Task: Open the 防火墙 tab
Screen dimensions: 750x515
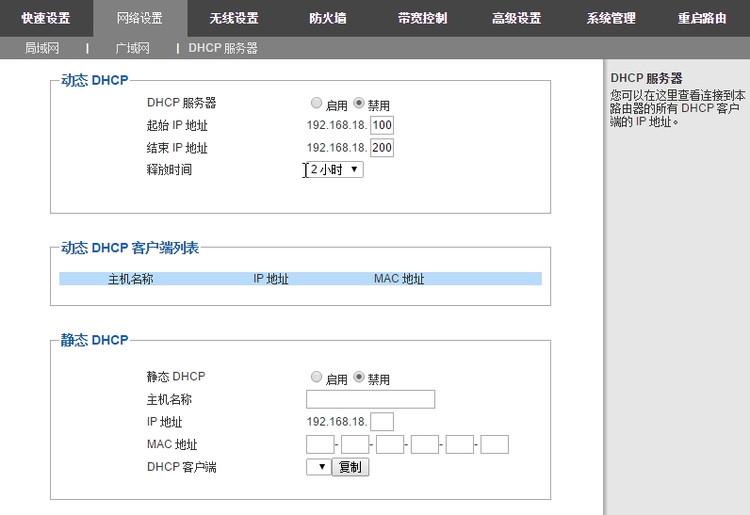Action: click(x=328, y=18)
